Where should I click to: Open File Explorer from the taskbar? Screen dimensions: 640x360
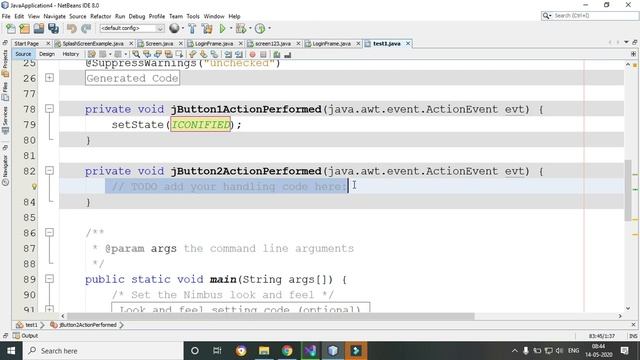tap(264, 351)
